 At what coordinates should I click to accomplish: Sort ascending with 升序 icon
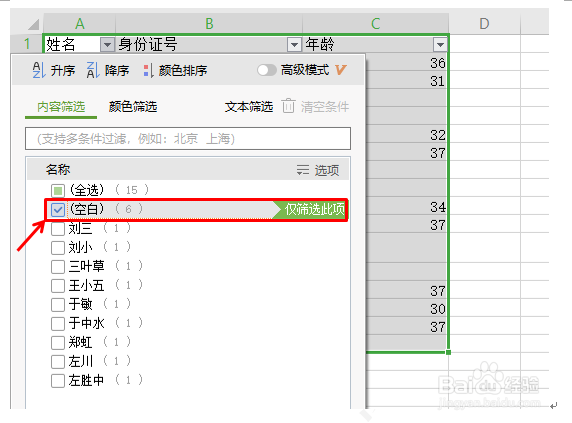click(38, 70)
